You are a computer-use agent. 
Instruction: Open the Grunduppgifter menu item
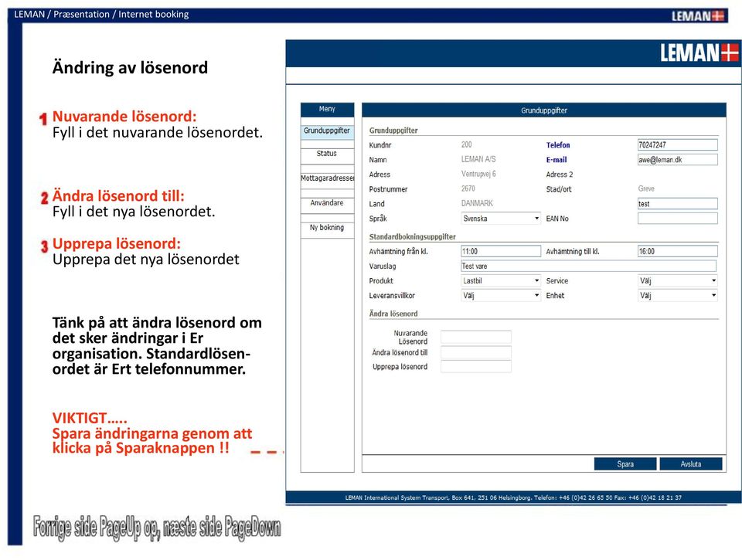pos(327,131)
